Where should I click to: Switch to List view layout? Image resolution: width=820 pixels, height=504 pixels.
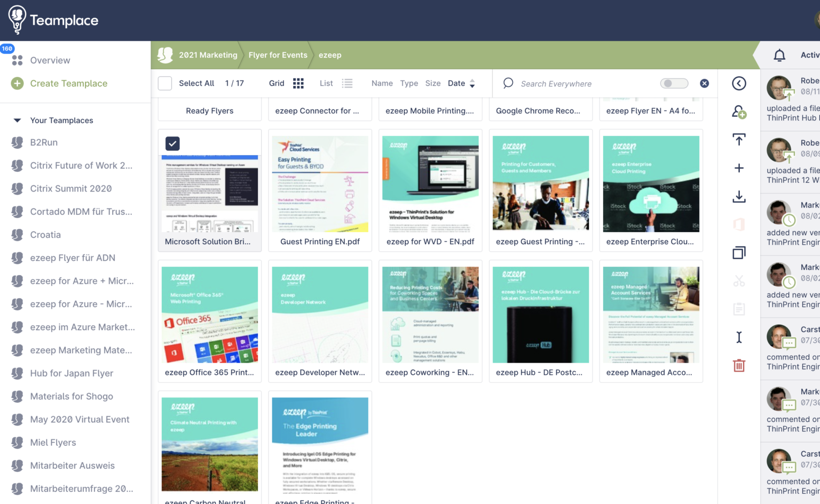click(347, 83)
